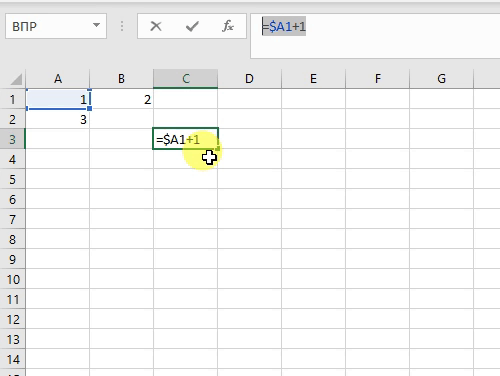Click cell A1 containing value 1
The height and width of the screenshot is (376, 500).
tap(58, 99)
